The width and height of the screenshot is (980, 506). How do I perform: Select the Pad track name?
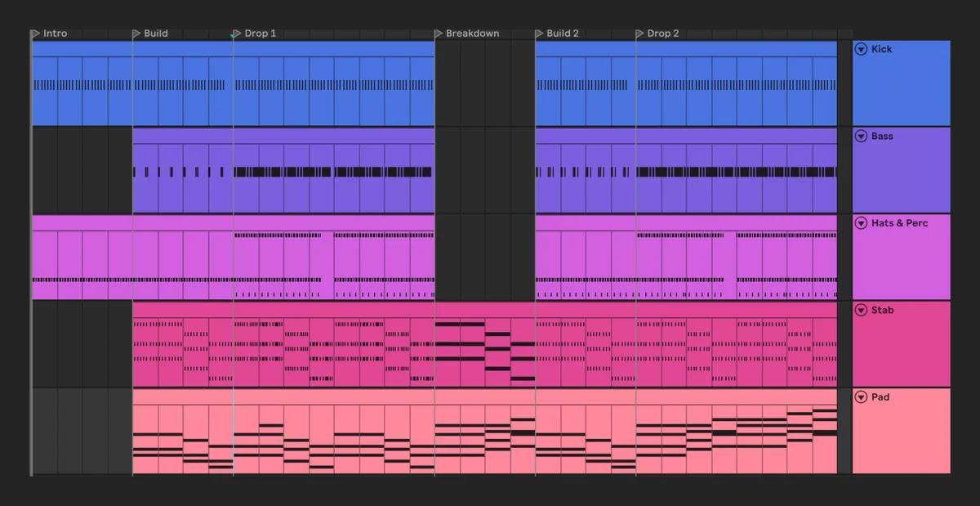tap(880, 397)
